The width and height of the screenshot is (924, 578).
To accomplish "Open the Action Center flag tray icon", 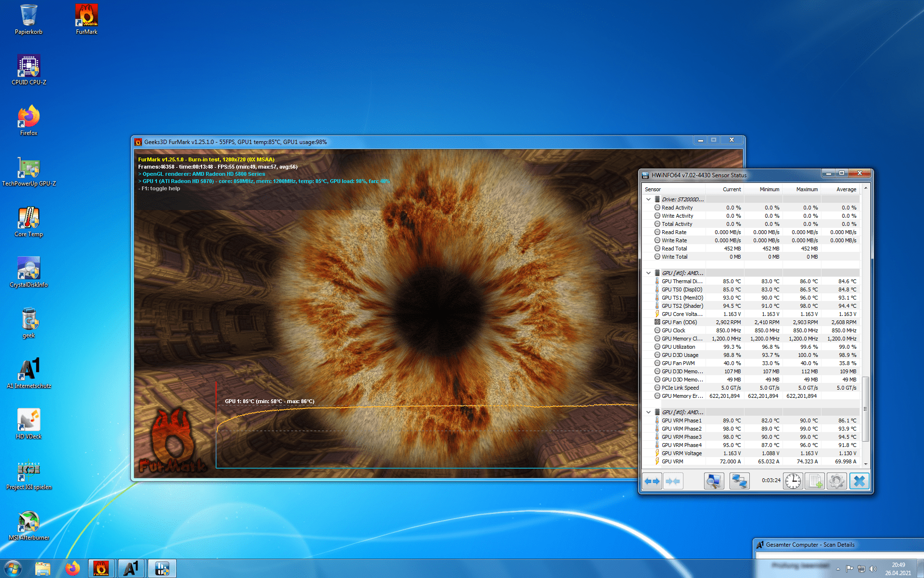I will pos(849,569).
